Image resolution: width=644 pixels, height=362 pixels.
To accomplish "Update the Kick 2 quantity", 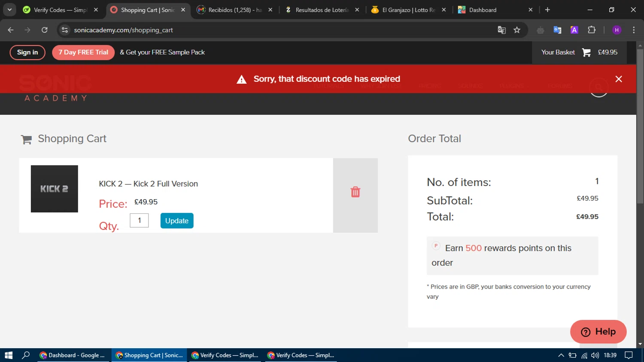I will tap(177, 221).
